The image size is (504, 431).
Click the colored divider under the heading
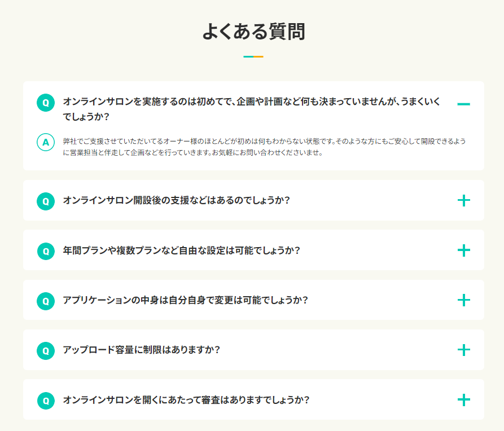(252, 56)
